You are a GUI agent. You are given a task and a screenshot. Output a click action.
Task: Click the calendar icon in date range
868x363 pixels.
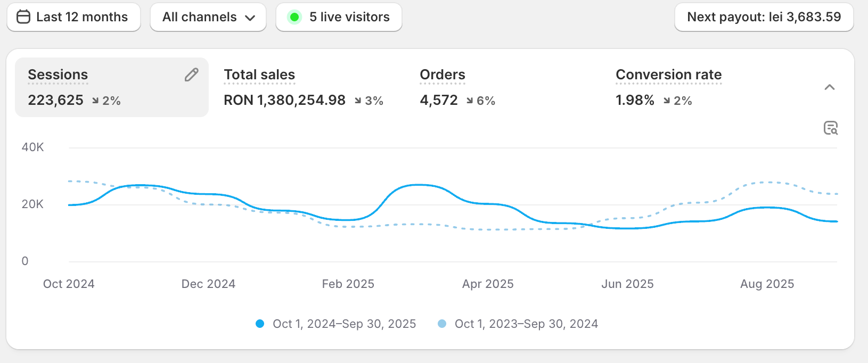[23, 17]
